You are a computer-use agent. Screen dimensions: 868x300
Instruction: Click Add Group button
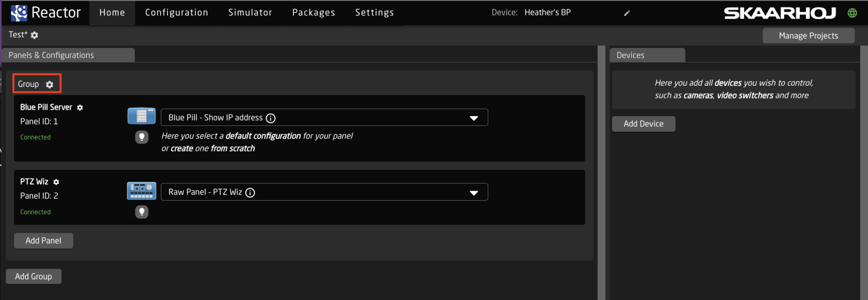pyautogui.click(x=34, y=276)
